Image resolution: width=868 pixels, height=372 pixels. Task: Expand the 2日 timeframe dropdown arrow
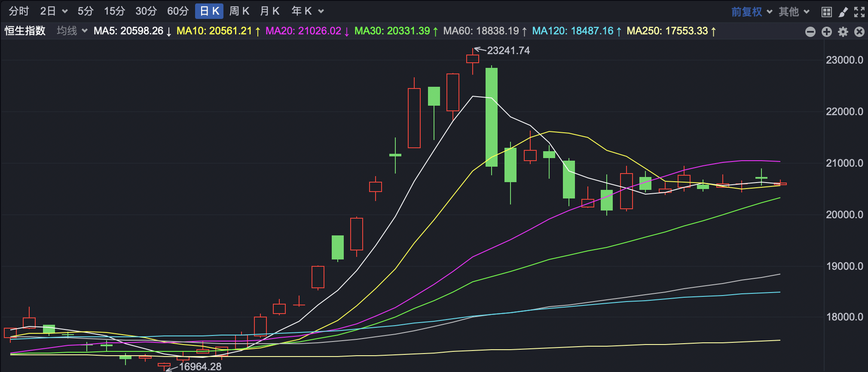point(65,12)
